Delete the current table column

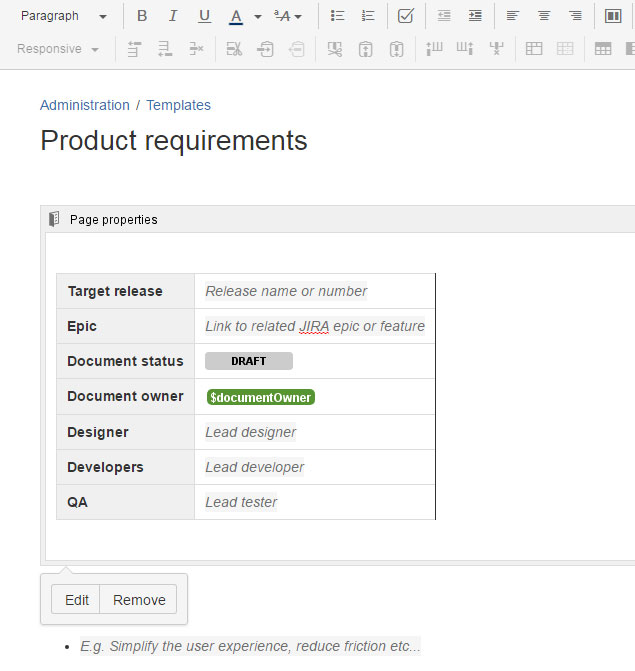pyautogui.click(x=496, y=49)
